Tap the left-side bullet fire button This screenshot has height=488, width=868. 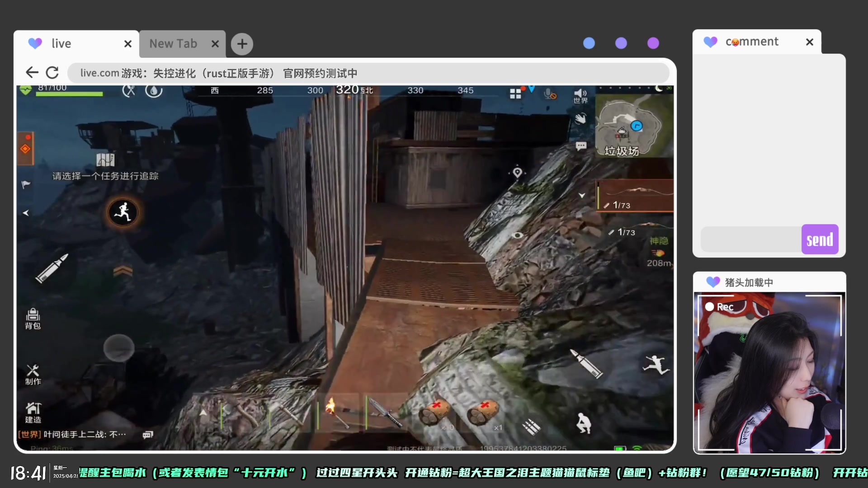52,268
